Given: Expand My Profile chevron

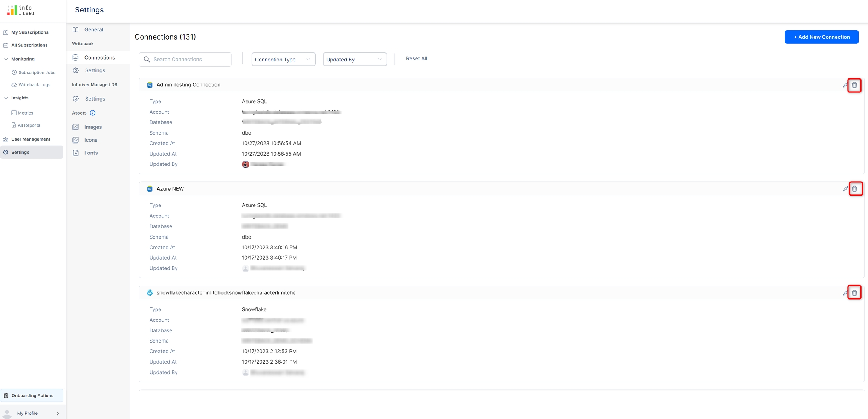Looking at the screenshot, I should [58, 413].
